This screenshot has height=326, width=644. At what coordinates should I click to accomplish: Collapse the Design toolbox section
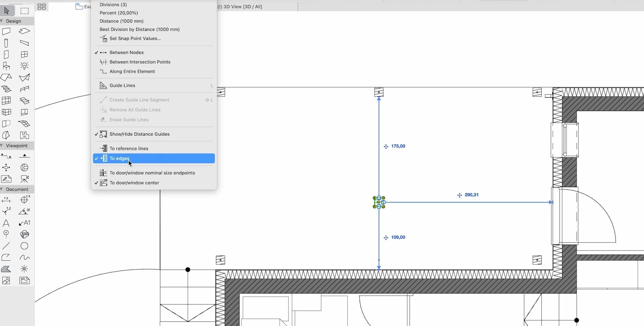click(2, 21)
